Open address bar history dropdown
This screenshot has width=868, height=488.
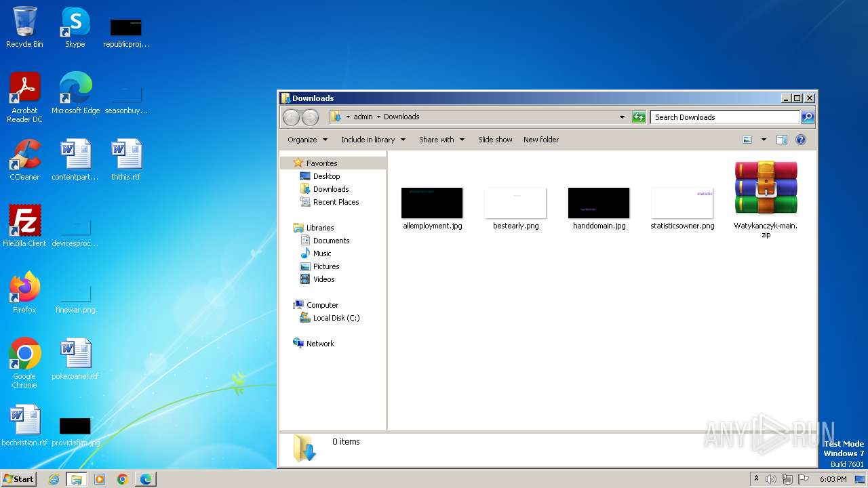(x=622, y=117)
